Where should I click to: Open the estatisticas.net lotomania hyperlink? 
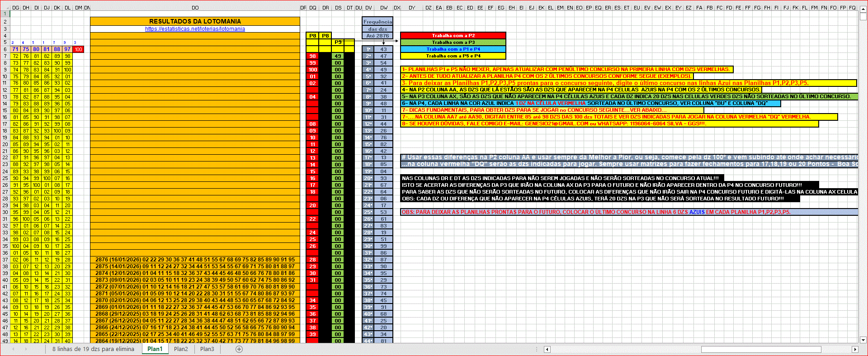[195, 29]
